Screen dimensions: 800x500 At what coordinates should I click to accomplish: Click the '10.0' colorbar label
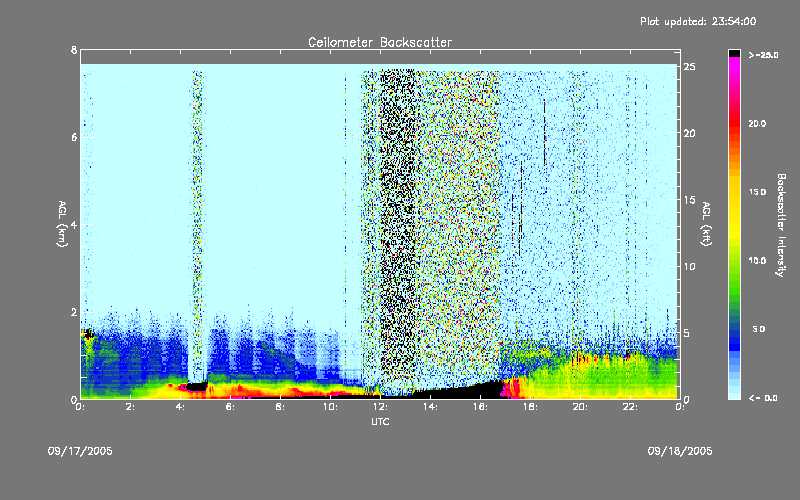757,261
